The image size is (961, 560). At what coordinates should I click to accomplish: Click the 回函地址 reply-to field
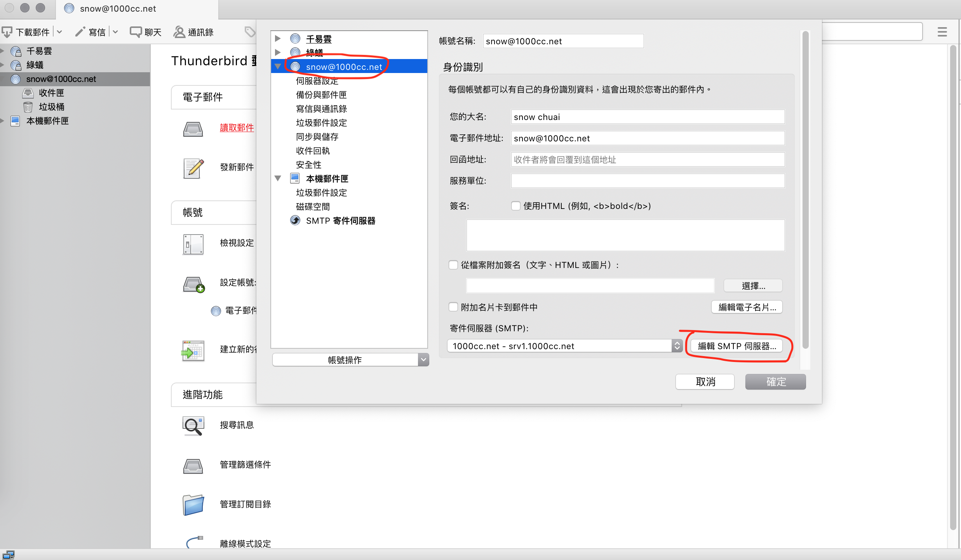tap(648, 160)
